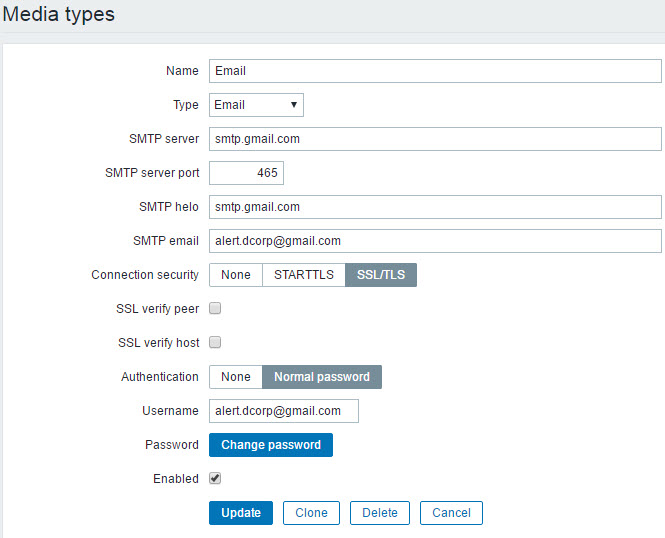The height and width of the screenshot is (538, 665).
Task: Select None for Authentication
Action: [236, 377]
